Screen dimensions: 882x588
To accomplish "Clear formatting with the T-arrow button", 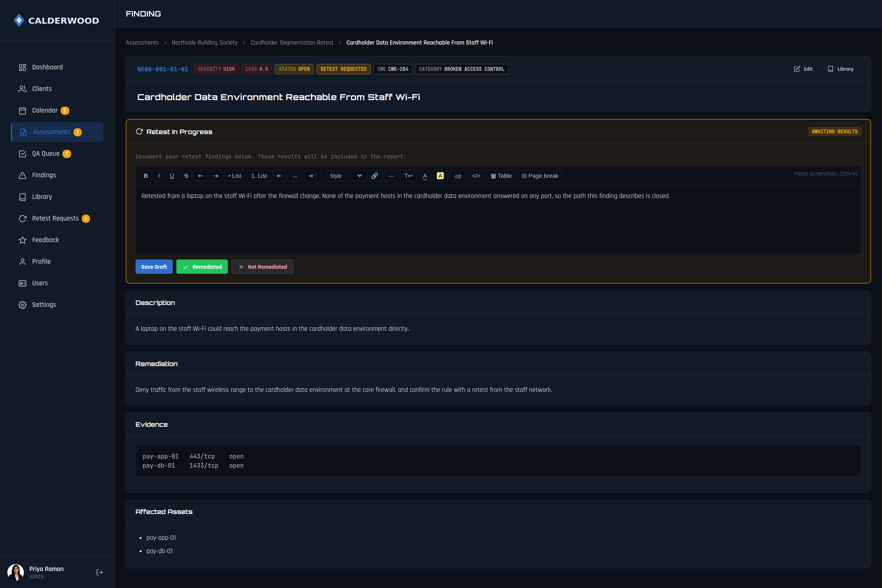I will (408, 176).
